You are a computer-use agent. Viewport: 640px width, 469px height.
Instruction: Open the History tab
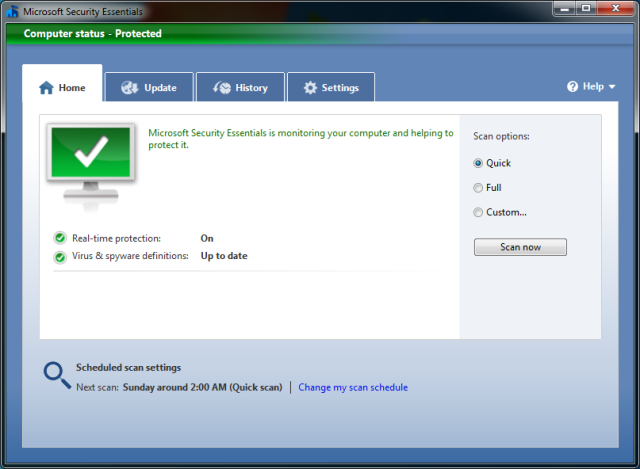(240, 87)
